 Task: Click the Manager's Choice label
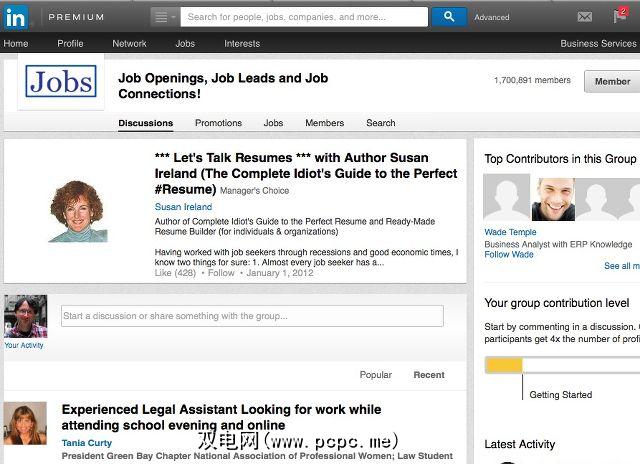point(255,191)
